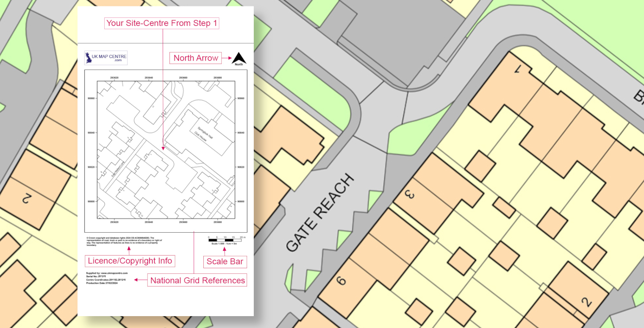Select building number 7 on the map
The width and height of the screenshot is (644, 328).
pos(517,69)
